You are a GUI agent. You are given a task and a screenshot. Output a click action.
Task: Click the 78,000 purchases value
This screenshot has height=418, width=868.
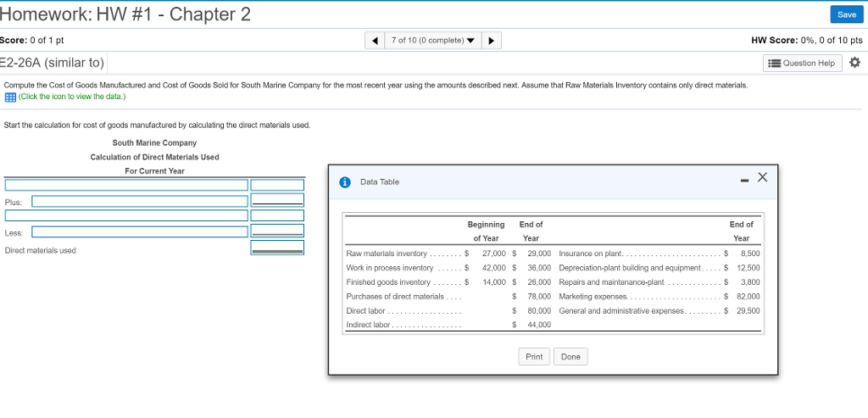(x=539, y=297)
